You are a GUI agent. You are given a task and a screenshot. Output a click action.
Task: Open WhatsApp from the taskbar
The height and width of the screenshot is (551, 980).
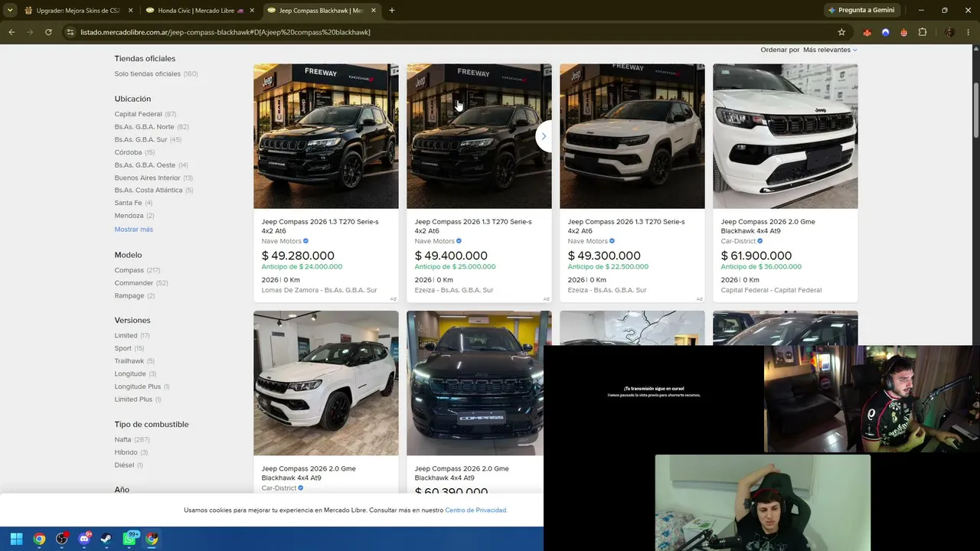tap(129, 539)
